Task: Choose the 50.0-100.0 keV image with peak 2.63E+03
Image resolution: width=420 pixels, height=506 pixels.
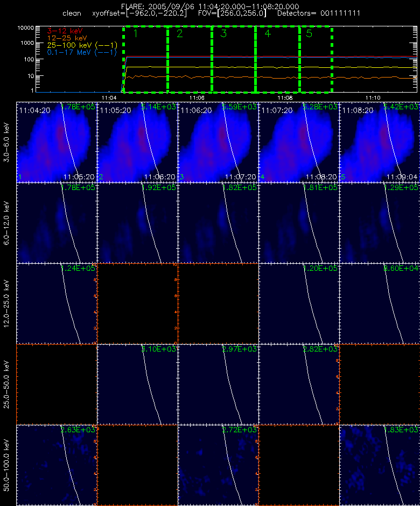Action: pyautogui.click(x=57, y=465)
